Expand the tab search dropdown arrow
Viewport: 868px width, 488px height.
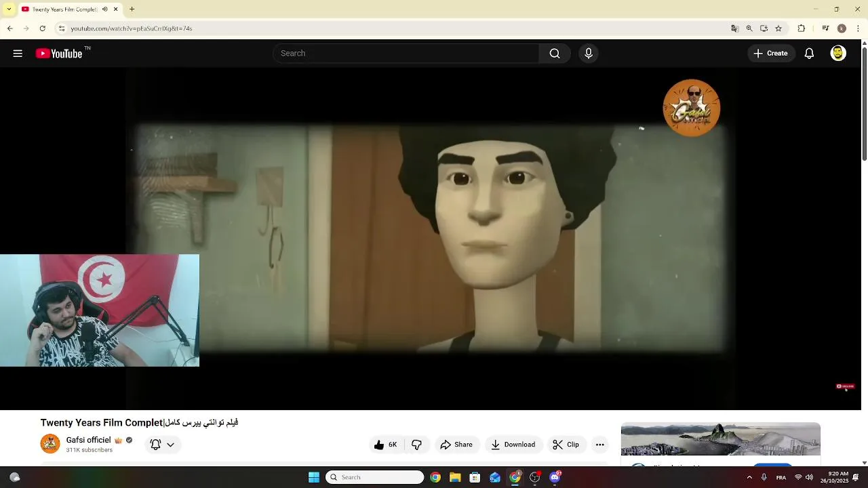9,9
